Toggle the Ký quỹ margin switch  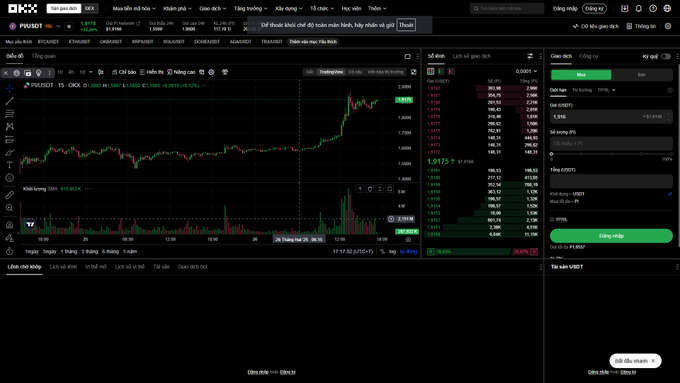coord(666,56)
